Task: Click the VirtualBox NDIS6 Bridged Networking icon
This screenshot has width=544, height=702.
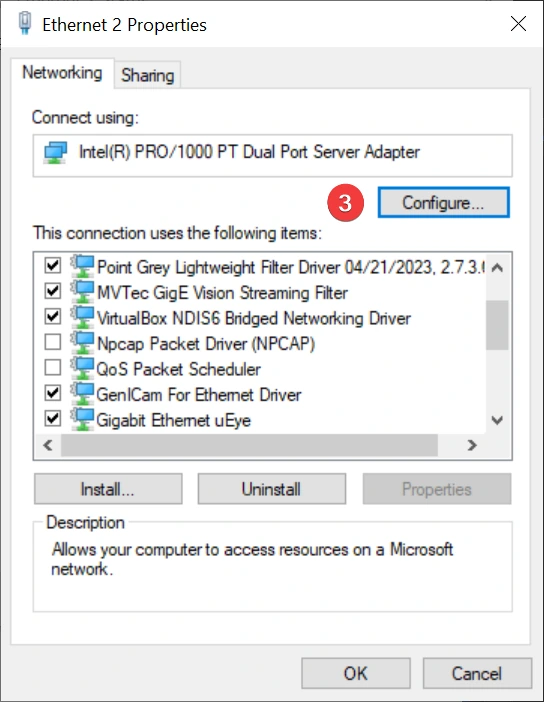Action: pyautogui.click(x=82, y=317)
